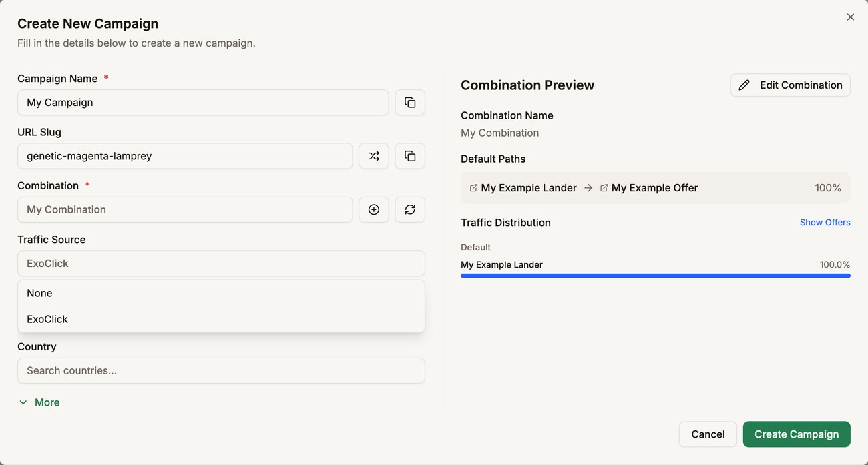The image size is (868, 465).
Task: Cancel campaign creation
Action: point(708,434)
